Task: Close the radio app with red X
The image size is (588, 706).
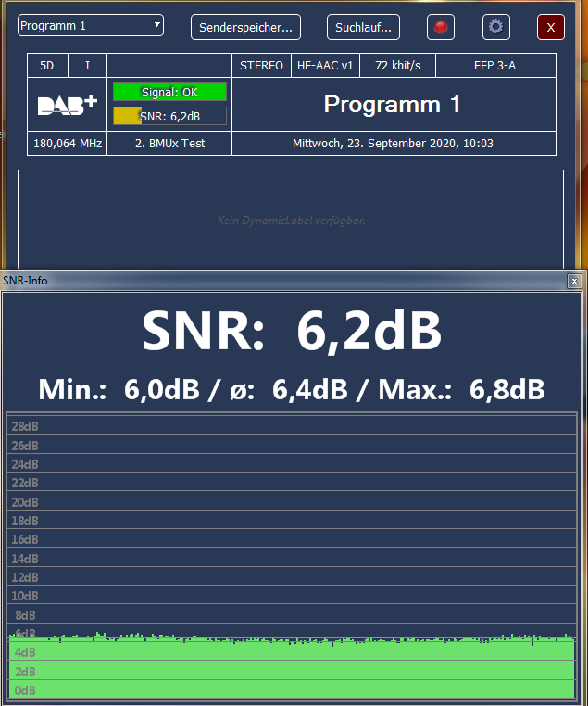Action: click(x=550, y=27)
